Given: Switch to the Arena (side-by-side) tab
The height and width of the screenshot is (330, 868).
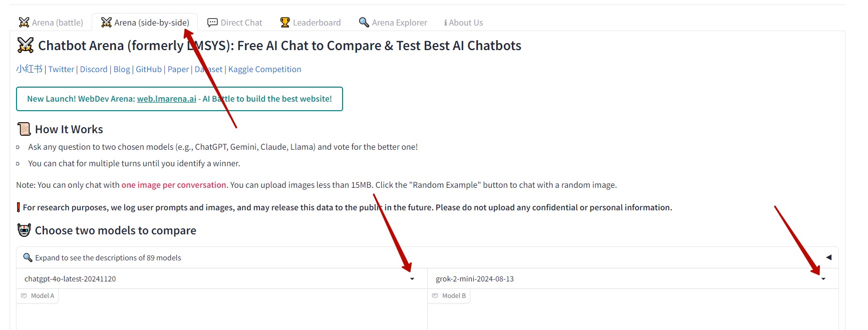Looking at the screenshot, I should (x=145, y=23).
